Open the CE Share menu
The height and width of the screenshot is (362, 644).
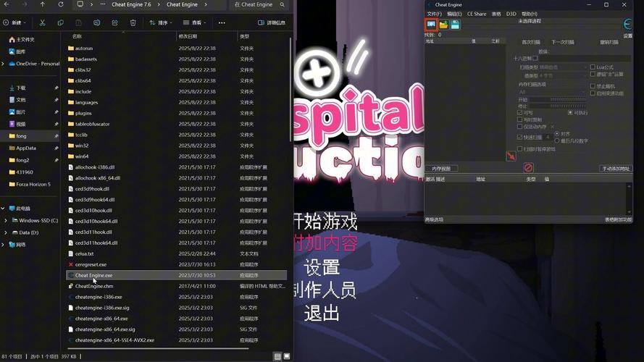477,14
